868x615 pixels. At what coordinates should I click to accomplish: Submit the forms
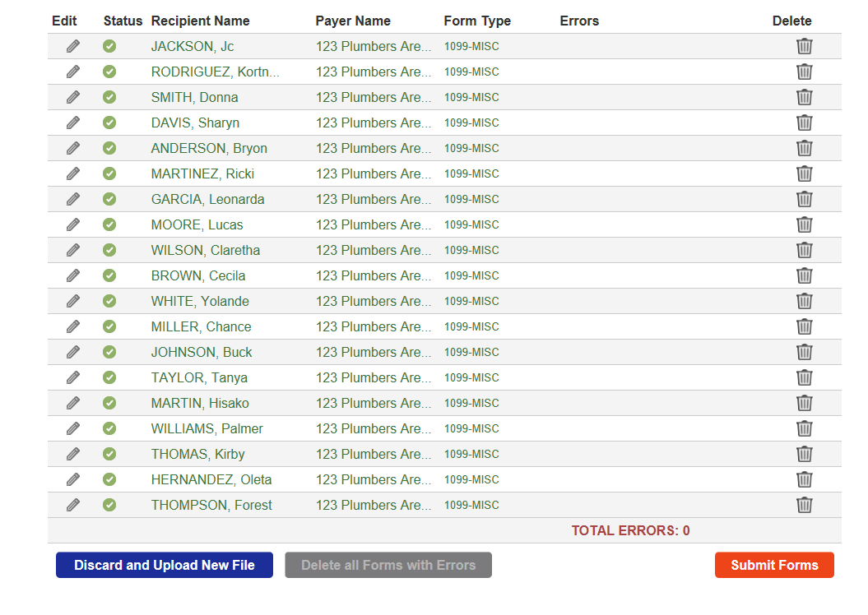tap(774, 565)
